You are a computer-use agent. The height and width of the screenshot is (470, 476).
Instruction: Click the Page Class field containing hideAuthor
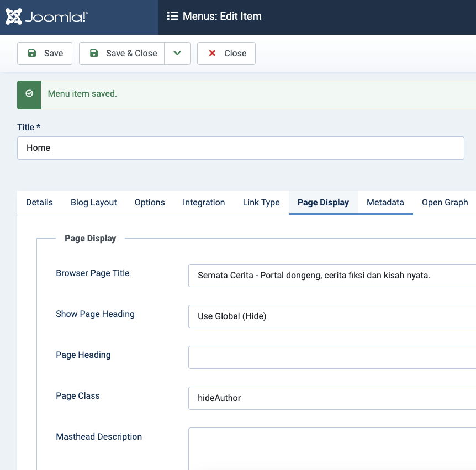[331, 398]
